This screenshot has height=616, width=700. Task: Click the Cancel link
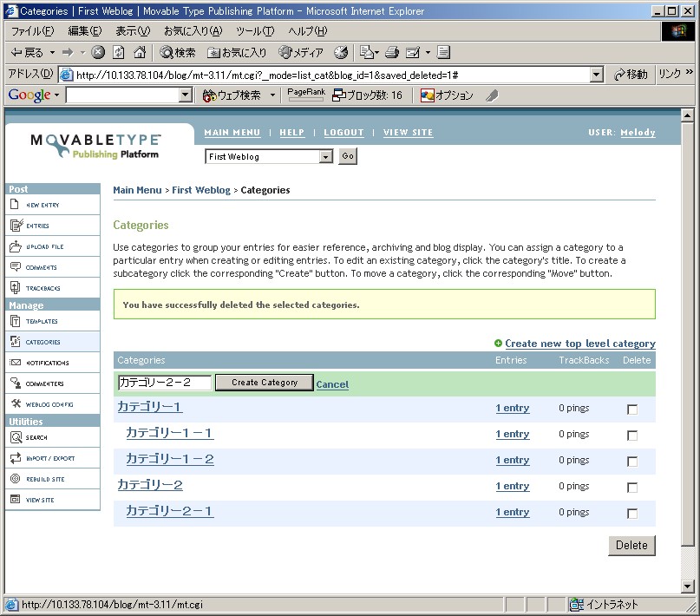(x=332, y=384)
